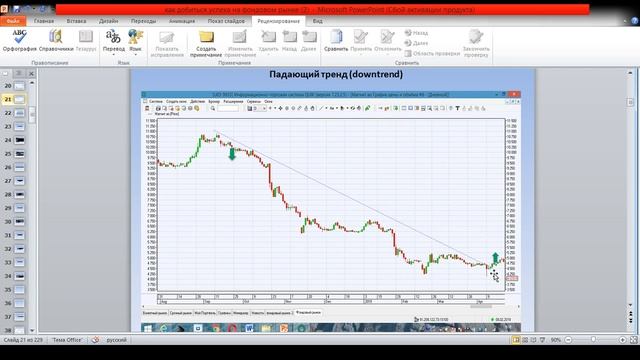Click the русский language indicator

click(x=117, y=340)
